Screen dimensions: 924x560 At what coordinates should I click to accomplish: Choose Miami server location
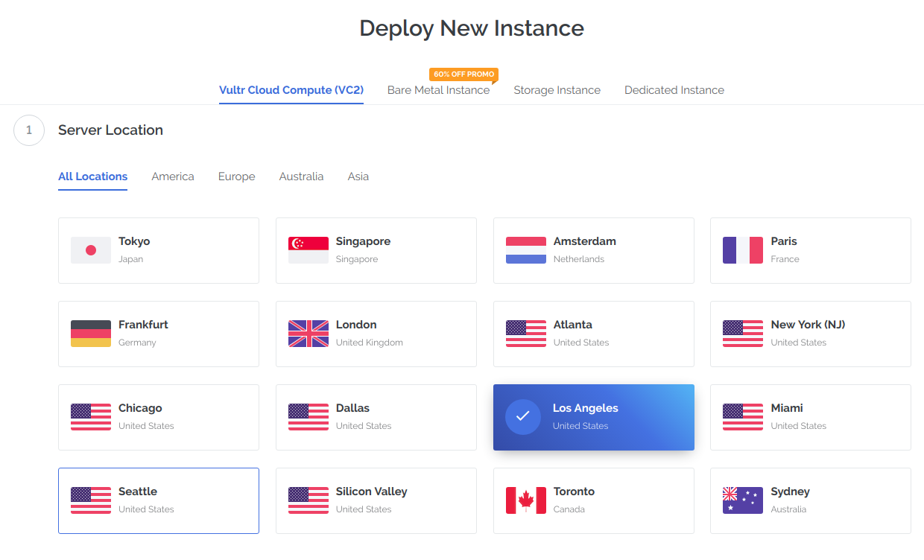pyautogui.click(x=810, y=417)
